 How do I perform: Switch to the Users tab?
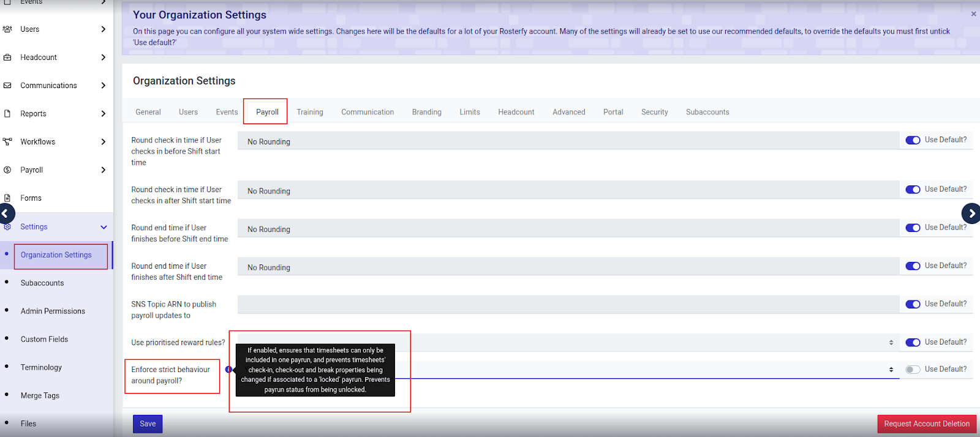[x=188, y=112]
